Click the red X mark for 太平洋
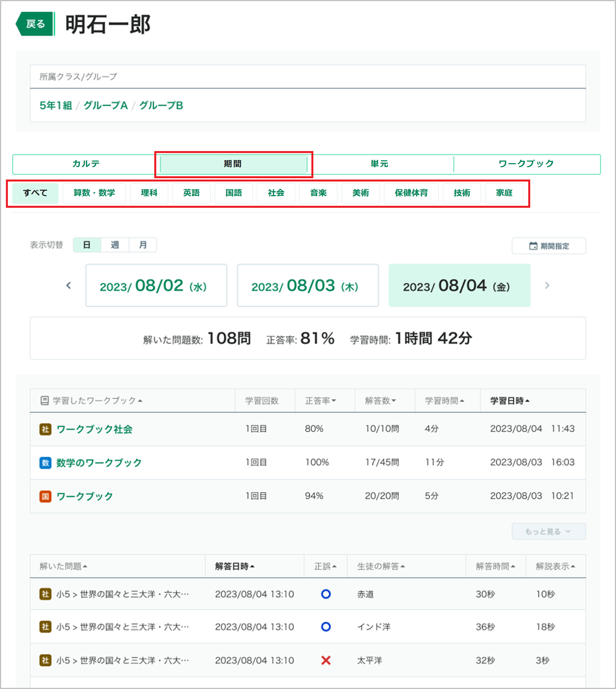 coord(326,660)
